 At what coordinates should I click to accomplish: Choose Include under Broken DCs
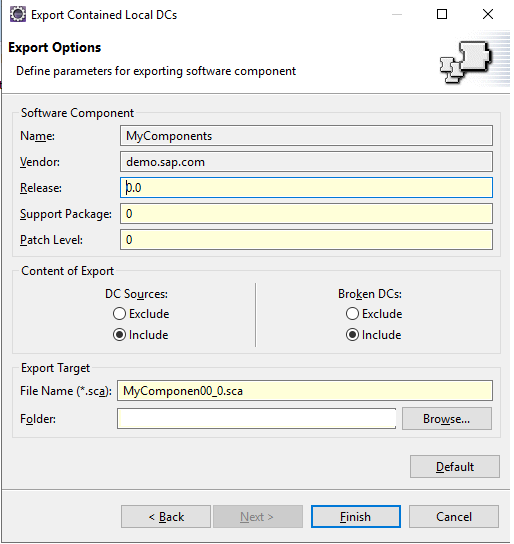point(374,335)
